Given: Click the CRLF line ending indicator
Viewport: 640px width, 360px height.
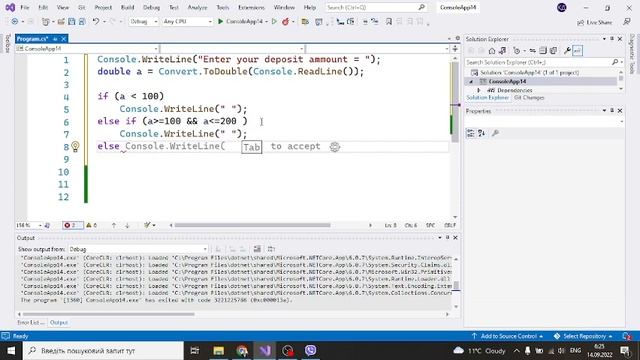Looking at the screenshot, I should tap(450, 225).
